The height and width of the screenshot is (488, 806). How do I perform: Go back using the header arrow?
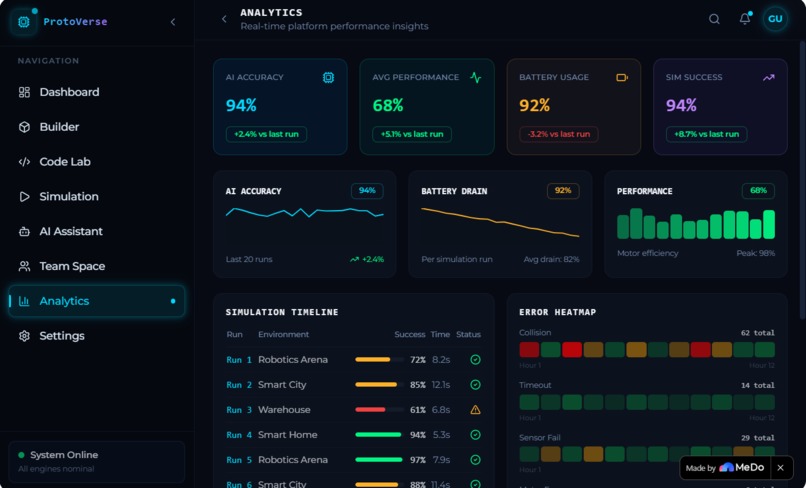(x=224, y=19)
